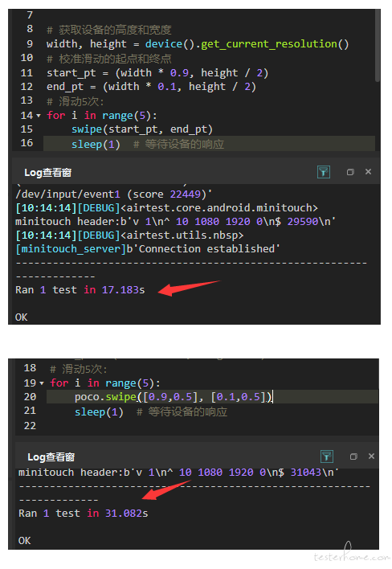The width and height of the screenshot is (392, 569).
Task: Click log line ending in '29590\n'
Action: click(x=175, y=221)
